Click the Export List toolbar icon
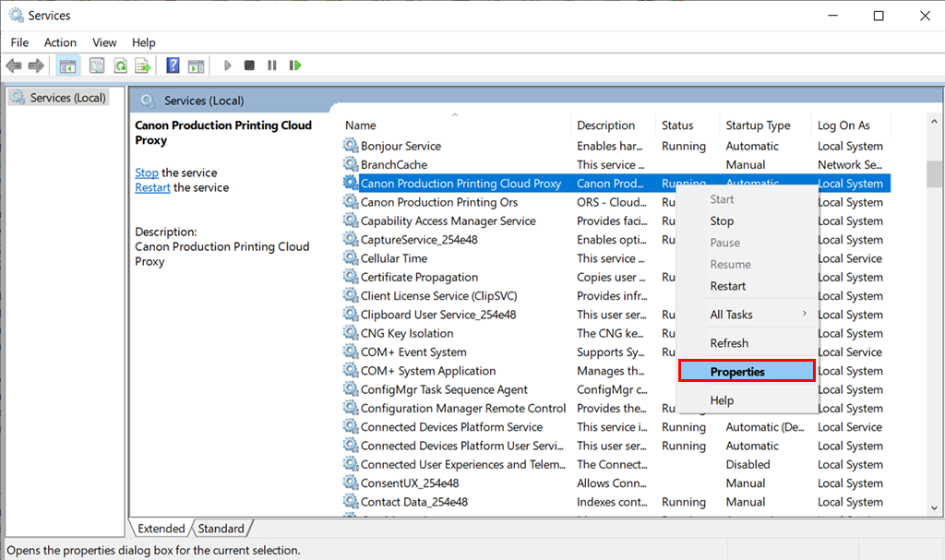Viewport: 945px width, 560px height. click(x=143, y=66)
